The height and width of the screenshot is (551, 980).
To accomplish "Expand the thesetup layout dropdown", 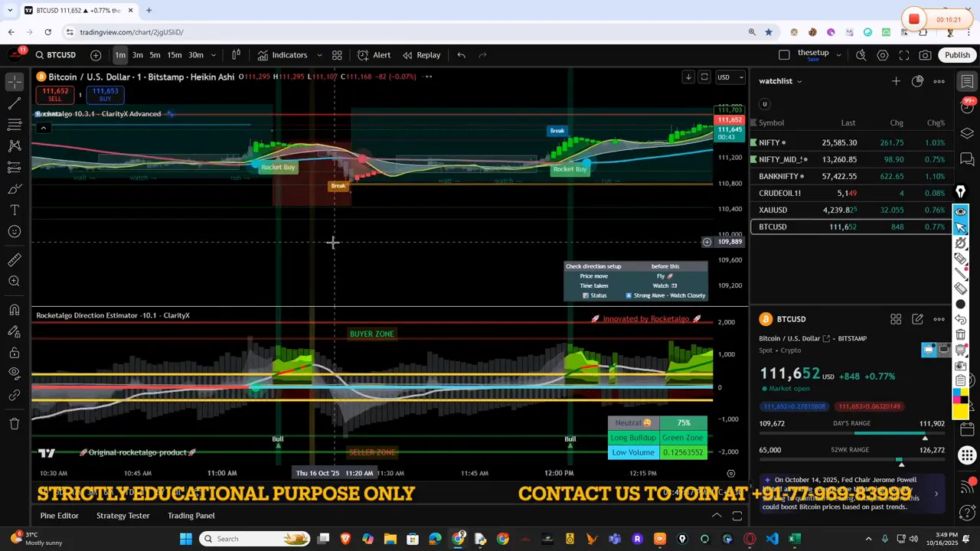I will [838, 54].
